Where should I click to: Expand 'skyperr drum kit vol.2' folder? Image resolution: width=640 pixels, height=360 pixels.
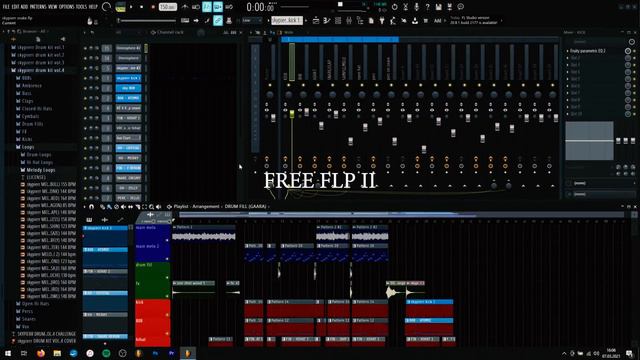coord(38,55)
